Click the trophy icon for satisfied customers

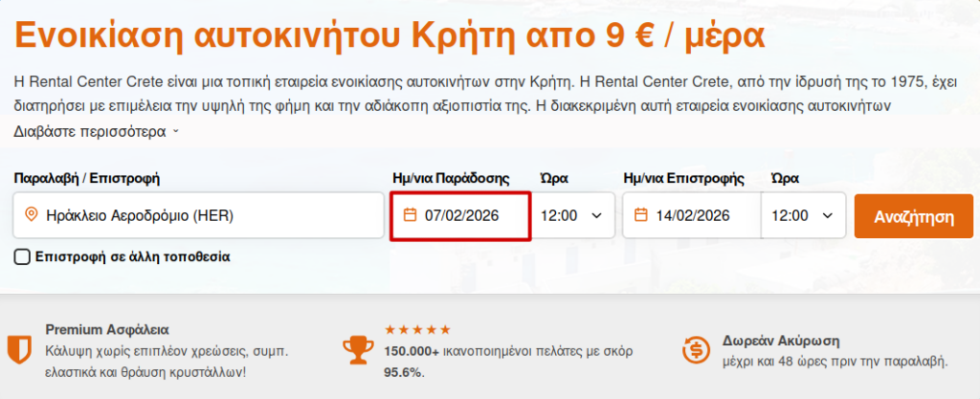point(358,349)
